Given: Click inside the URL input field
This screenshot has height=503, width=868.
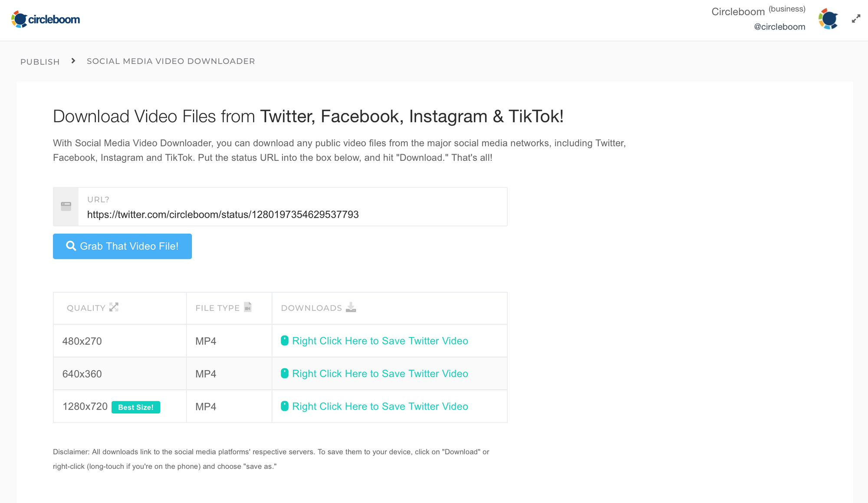Looking at the screenshot, I should pyautogui.click(x=291, y=214).
